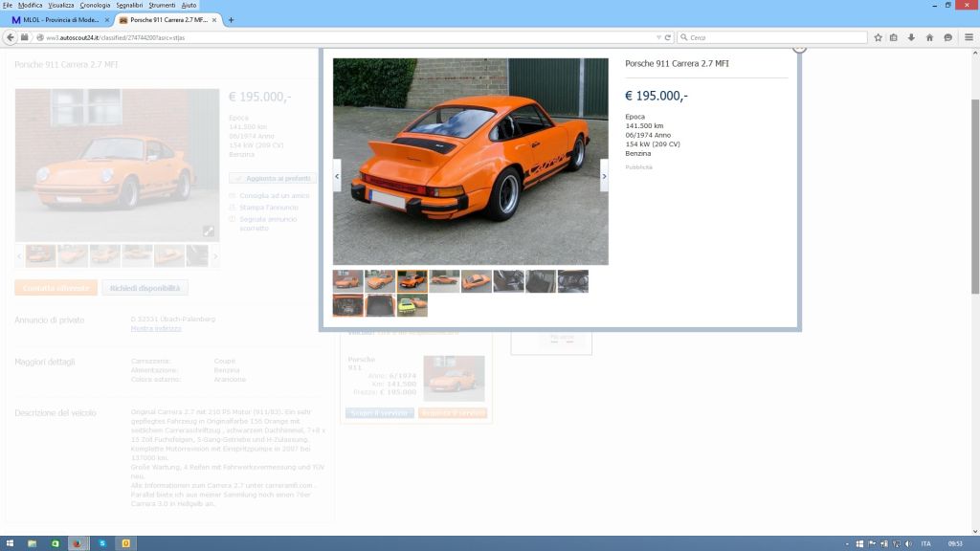Open the site identity icon beside the URL

39,37
